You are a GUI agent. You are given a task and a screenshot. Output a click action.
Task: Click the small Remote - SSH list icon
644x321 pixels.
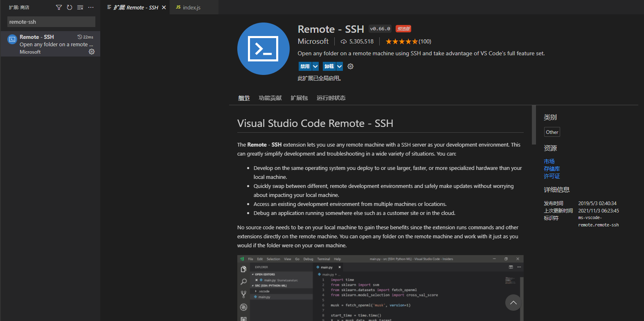[12, 39]
